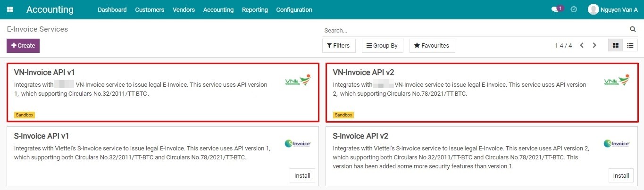Viewport: 644px width, 190px height.
Task: Open the VN-Invoice API v1 card title
Action: pyautogui.click(x=45, y=72)
